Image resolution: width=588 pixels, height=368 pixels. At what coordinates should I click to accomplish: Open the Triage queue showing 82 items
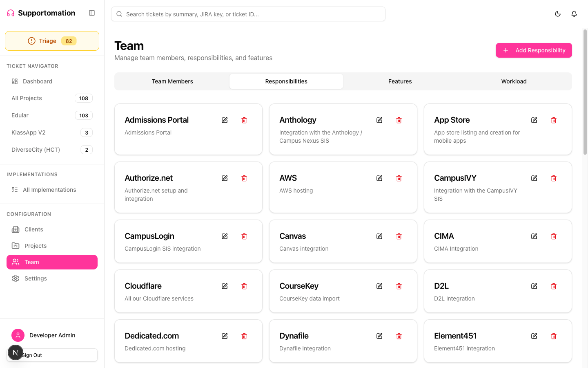52,40
